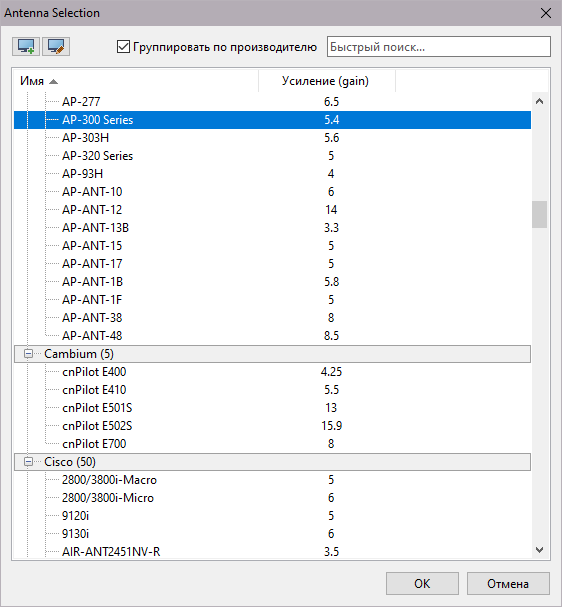Close the Antenna Selection dialog

546,13
